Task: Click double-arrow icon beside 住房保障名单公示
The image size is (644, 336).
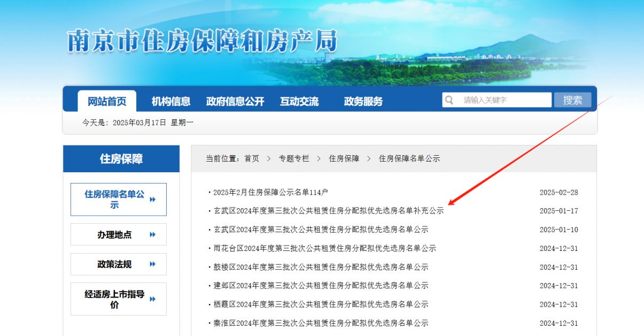Action: [x=153, y=200]
